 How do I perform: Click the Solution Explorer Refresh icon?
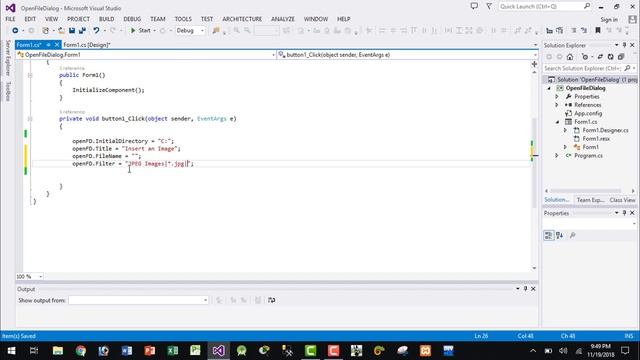coord(611,57)
